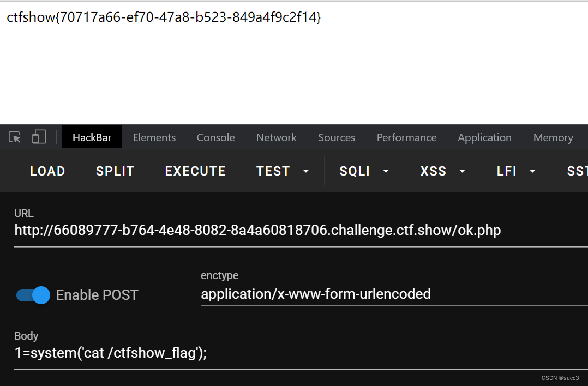
Task: Open the SQLI menu
Action: click(x=355, y=171)
